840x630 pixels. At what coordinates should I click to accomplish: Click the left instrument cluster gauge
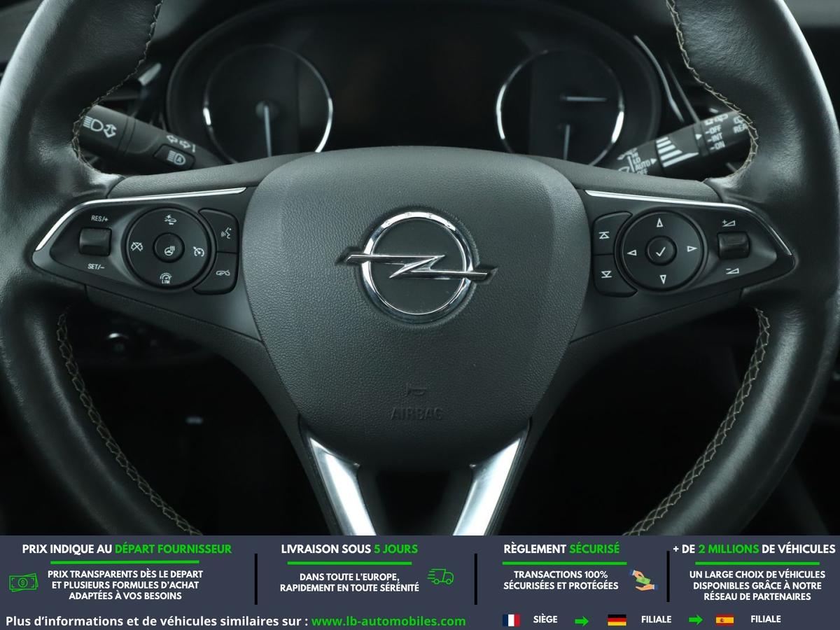[x=267, y=104]
